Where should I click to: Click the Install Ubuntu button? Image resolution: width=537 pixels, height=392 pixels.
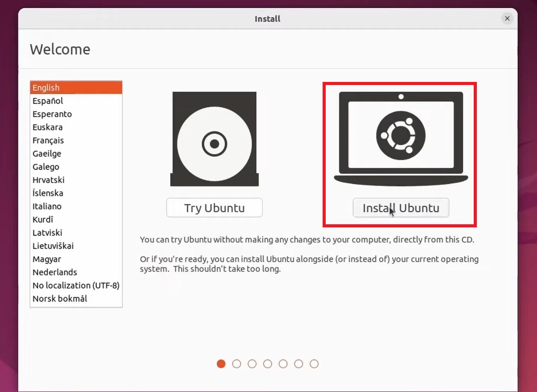(x=401, y=208)
